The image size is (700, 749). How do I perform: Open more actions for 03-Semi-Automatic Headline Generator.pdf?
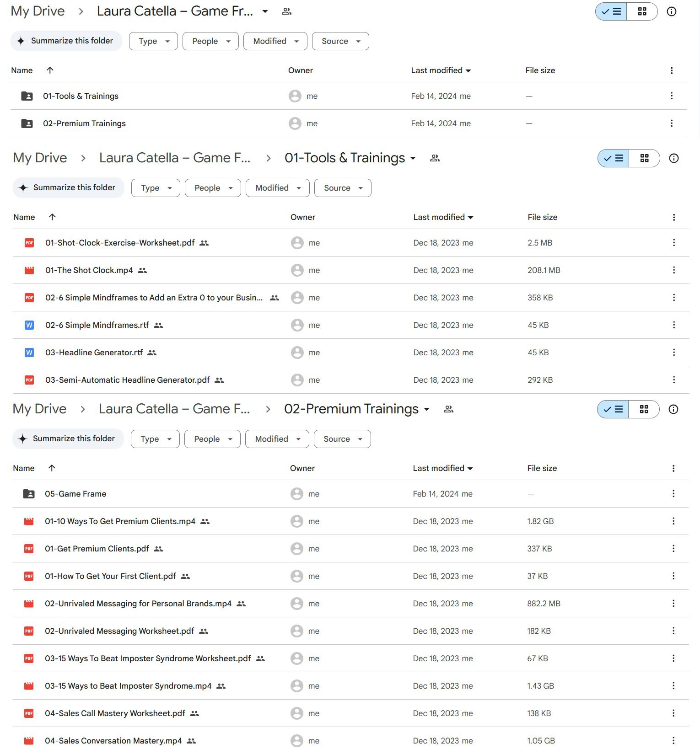point(673,380)
